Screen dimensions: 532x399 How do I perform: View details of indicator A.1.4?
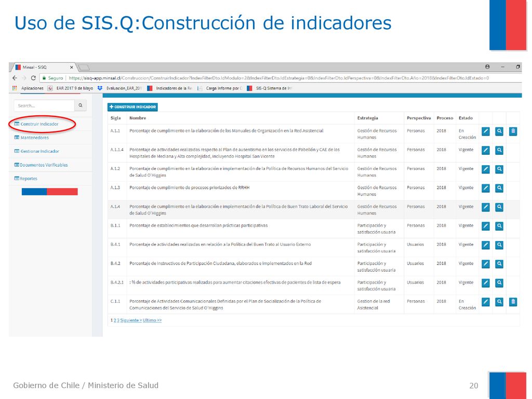coord(499,207)
